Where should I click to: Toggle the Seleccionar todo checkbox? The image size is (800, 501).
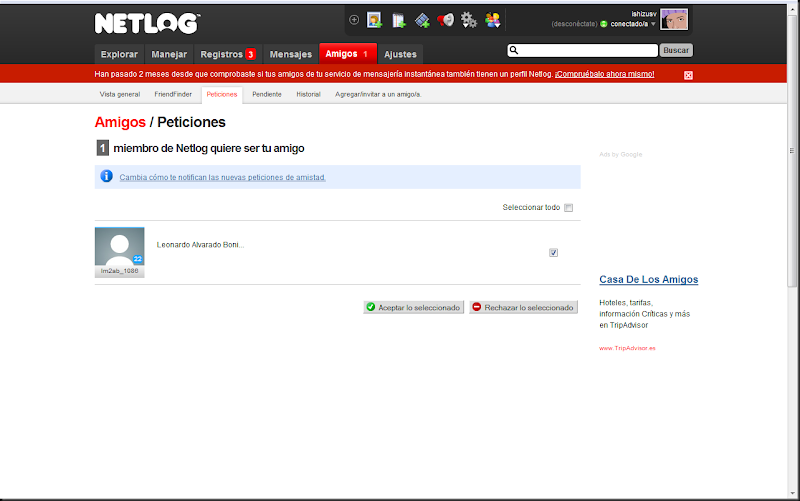(x=568, y=208)
